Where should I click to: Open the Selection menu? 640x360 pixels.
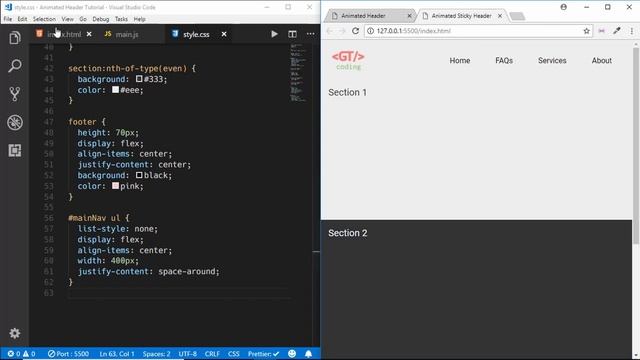point(44,19)
